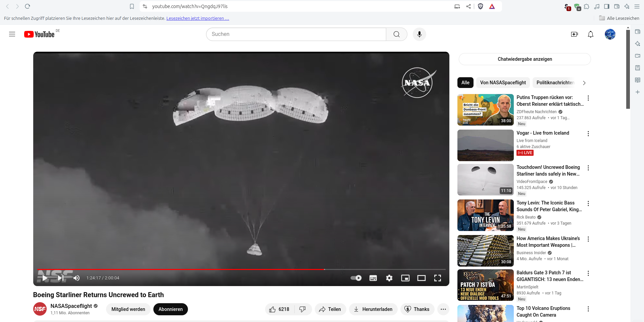
Task: Open the NASASpaceflight channel avatar
Action: [40, 309]
